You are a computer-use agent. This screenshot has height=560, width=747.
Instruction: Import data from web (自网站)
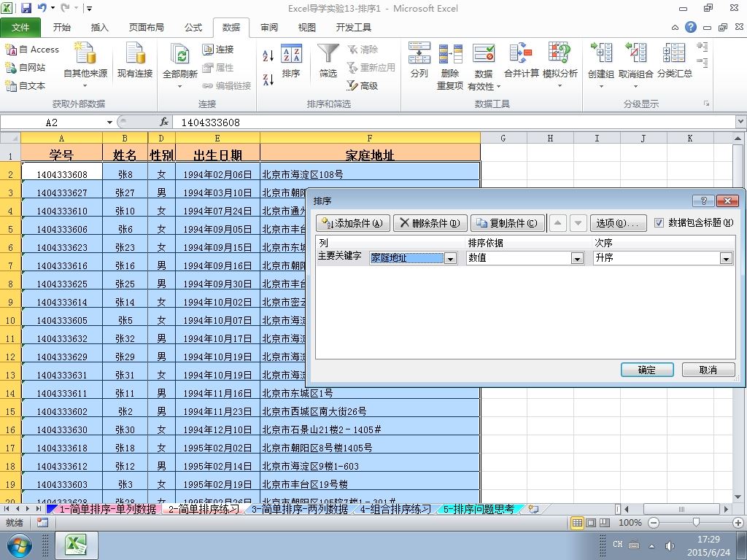coord(26,68)
